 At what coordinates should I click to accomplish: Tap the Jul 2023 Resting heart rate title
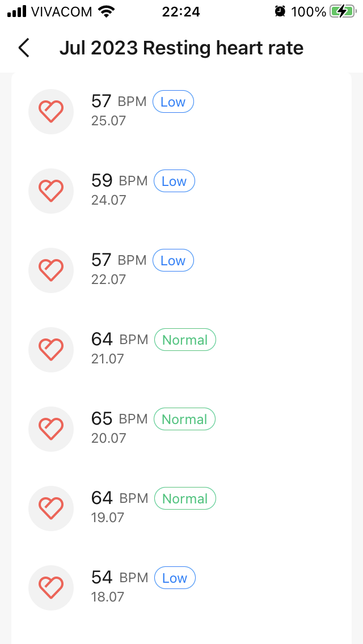click(x=181, y=48)
